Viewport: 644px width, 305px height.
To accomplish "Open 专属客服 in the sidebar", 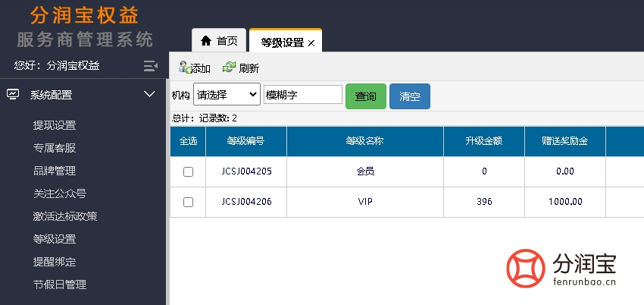I will pyautogui.click(x=55, y=148).
